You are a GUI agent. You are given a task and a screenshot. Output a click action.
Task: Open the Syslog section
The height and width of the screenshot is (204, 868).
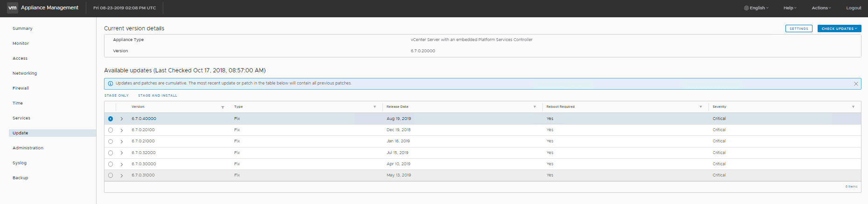(20, 163)
